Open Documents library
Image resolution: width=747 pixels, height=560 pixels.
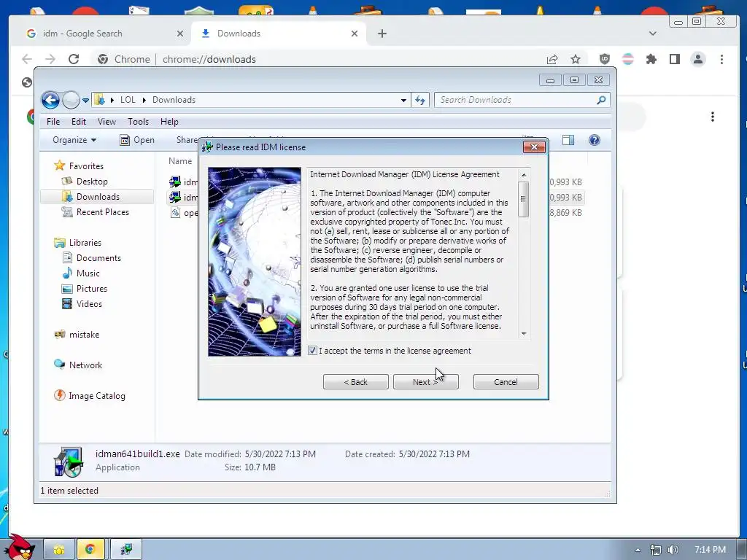98,257
